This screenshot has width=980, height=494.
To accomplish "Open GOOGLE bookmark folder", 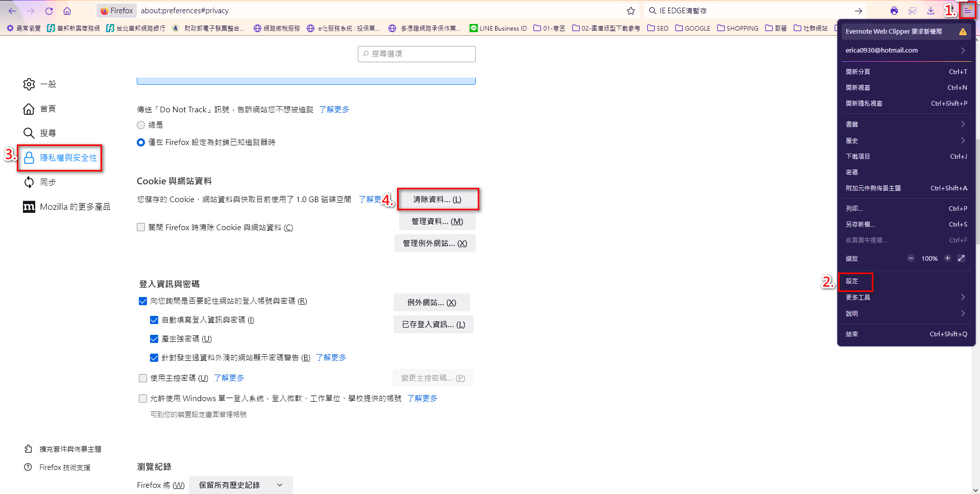I will pyautogui.click(x=693, y=28).
